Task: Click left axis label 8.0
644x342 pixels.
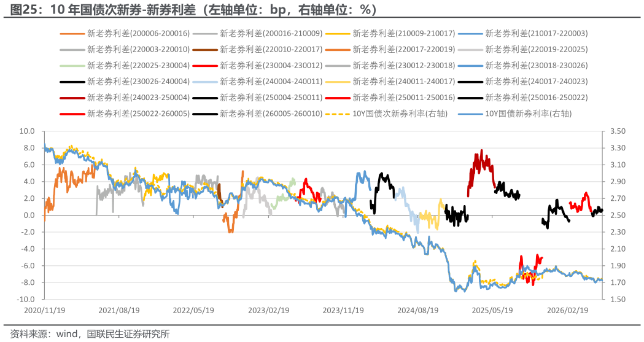Action: 29,148
